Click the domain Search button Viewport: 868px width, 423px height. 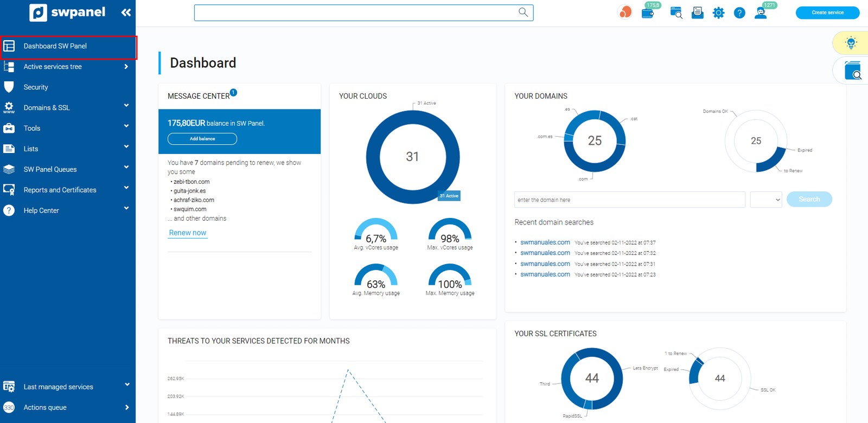[x=809, y=199]
